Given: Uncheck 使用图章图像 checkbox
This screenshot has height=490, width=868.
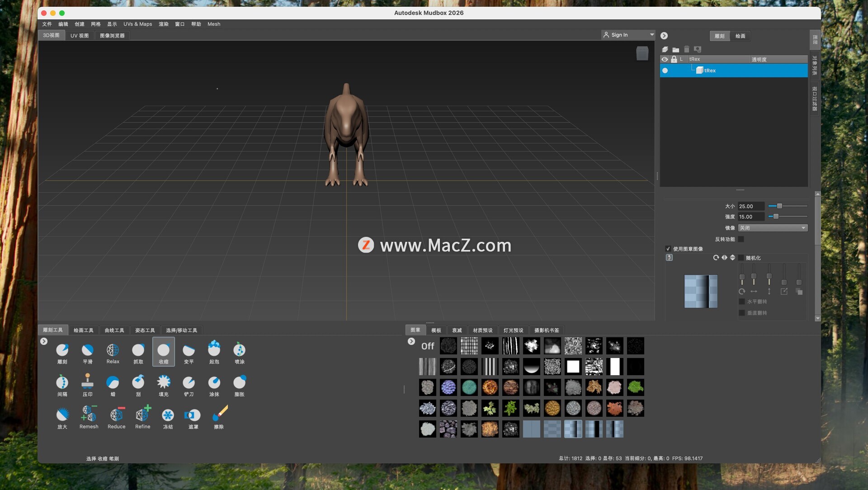Looking at the screenshot, I should (x=668, y=249).
